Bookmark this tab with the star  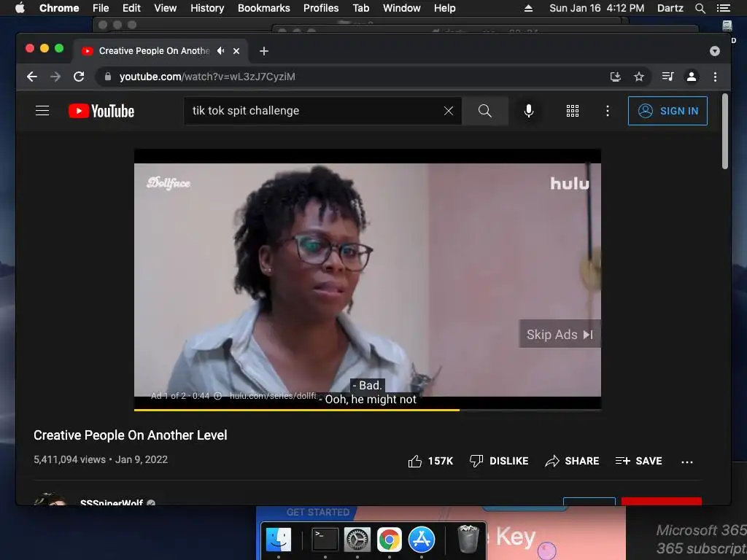(639, 77)
